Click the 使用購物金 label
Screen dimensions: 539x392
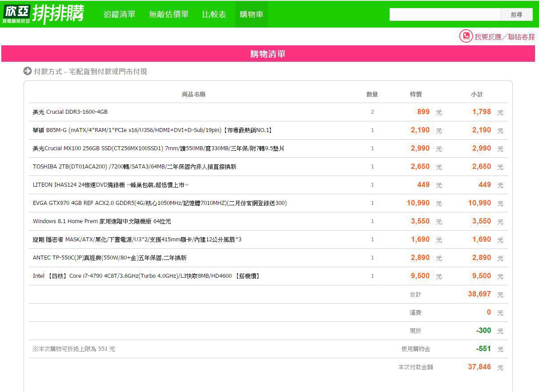(x=416, y=349)
